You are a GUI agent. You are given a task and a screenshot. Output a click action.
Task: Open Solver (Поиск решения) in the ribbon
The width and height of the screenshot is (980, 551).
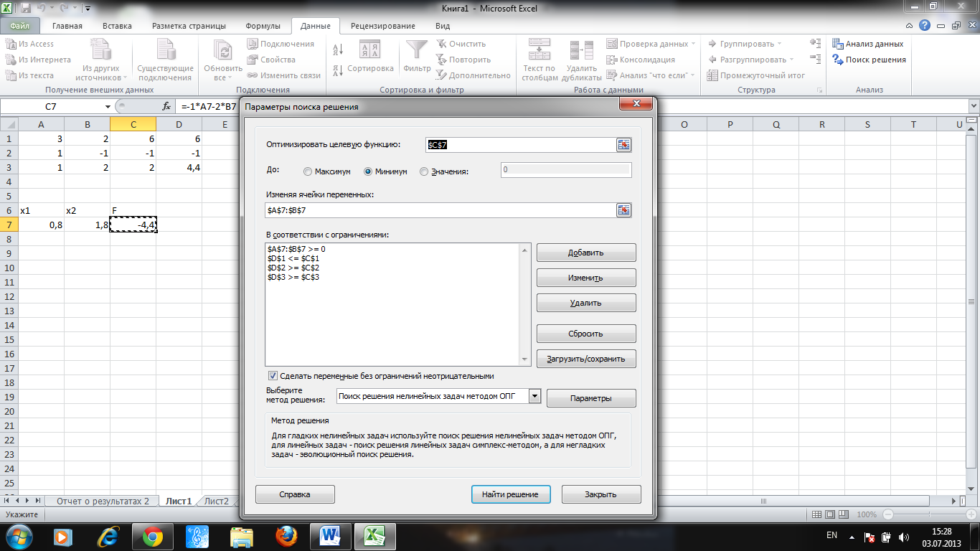(x=869, y=60)
